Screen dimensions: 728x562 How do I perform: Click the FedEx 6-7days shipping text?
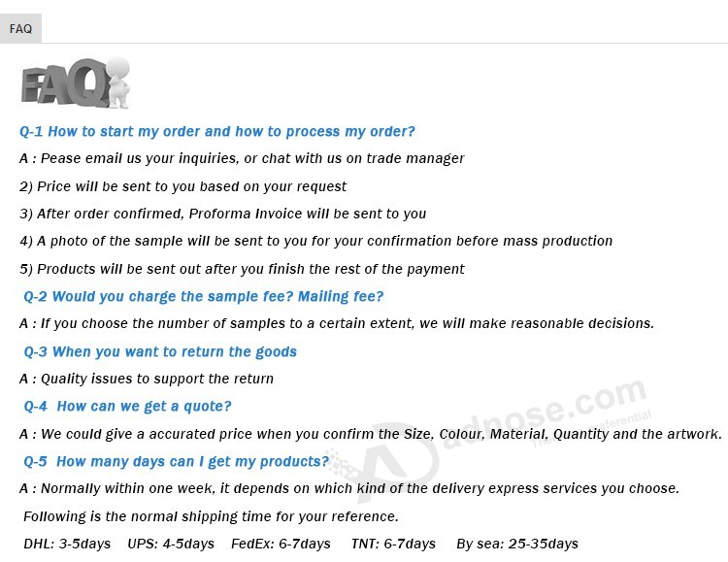(281, 544)
